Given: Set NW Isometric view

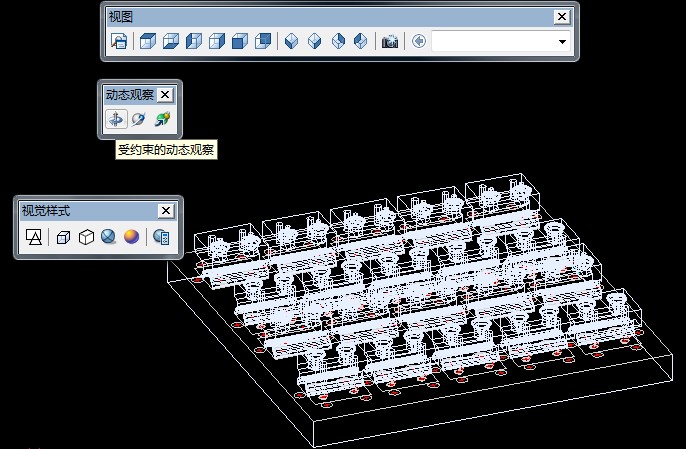Looking at the screenshot, I should [360, 42].
